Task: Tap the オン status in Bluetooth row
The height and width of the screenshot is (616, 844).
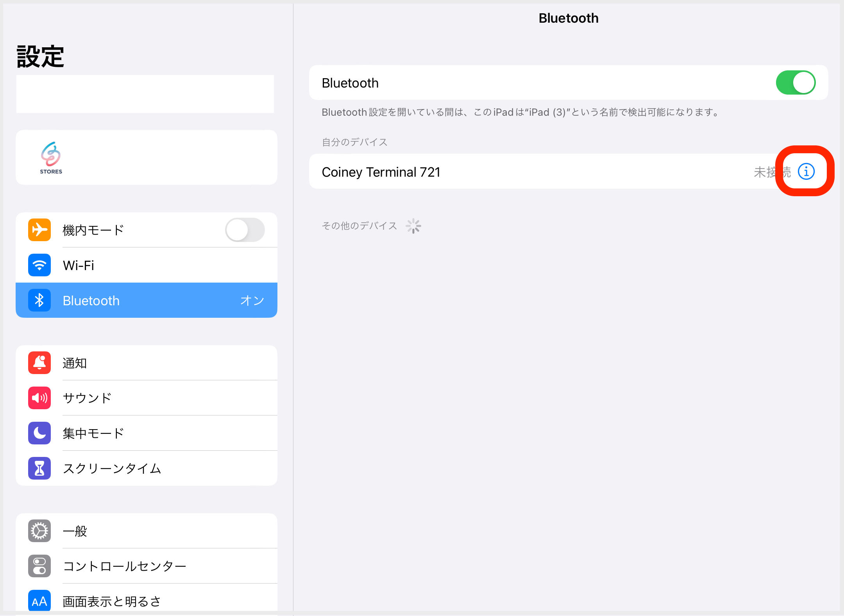Action: (252, 300)
